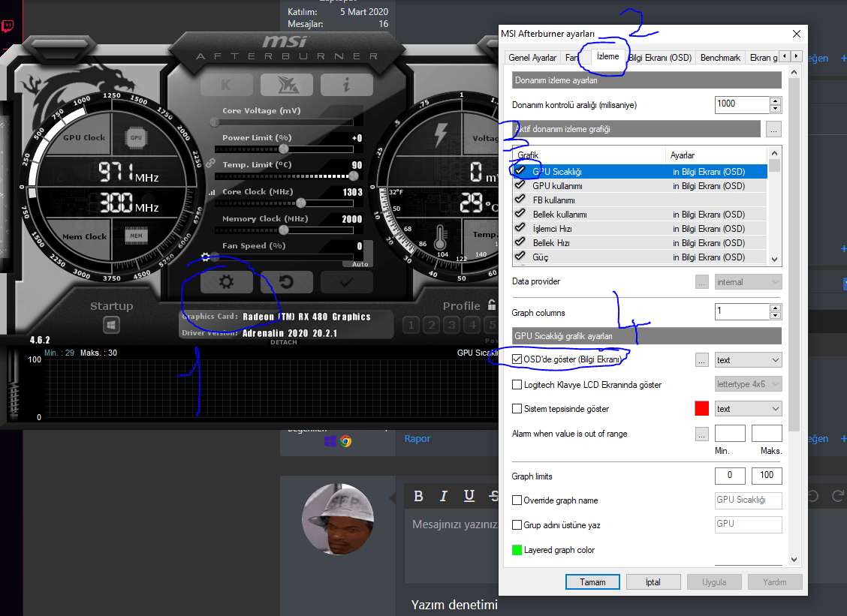Toggle Bold in the forum editor
Viewport: 847px width, 616px height.
418,496
